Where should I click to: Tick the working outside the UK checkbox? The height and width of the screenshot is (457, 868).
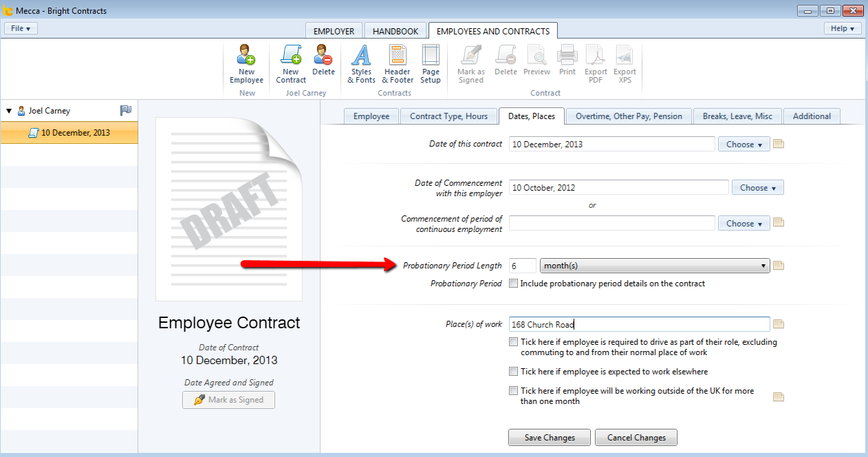pyautogui.click(x=514, y=391)
